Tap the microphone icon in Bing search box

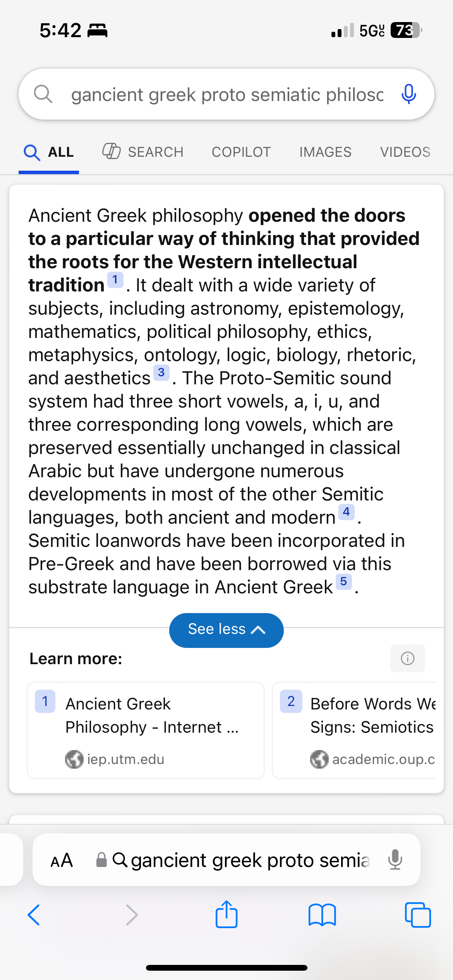point(408,94)
